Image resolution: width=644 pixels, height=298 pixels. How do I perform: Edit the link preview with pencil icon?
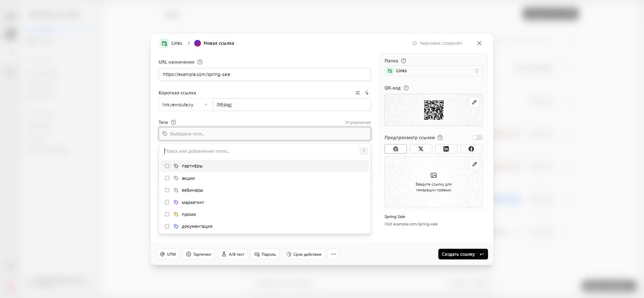click(474, 164)
